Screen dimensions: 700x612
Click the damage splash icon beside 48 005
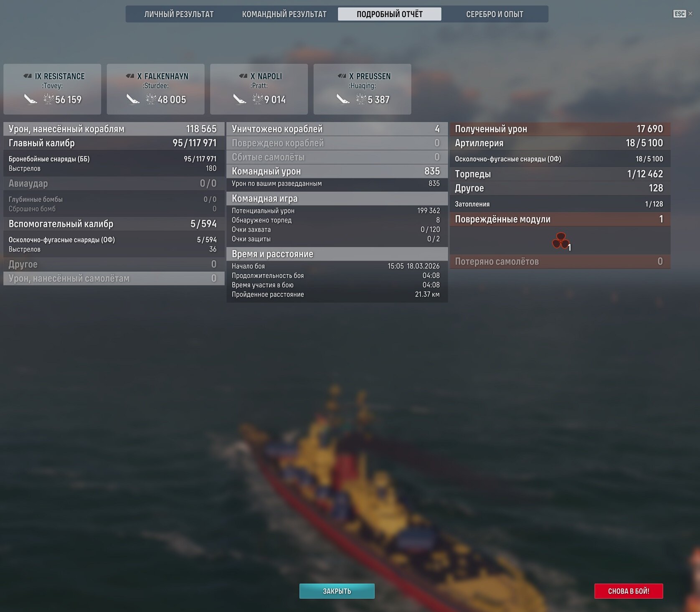point(151,99)
